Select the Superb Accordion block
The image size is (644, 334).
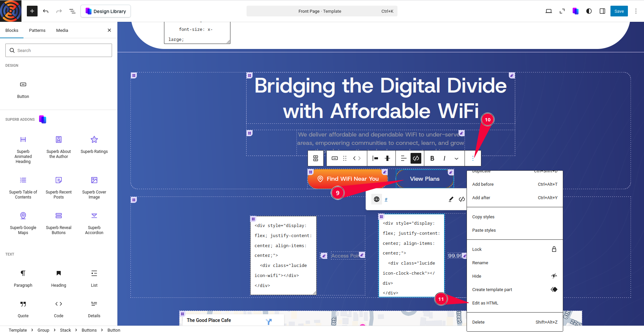pos(94,223)
